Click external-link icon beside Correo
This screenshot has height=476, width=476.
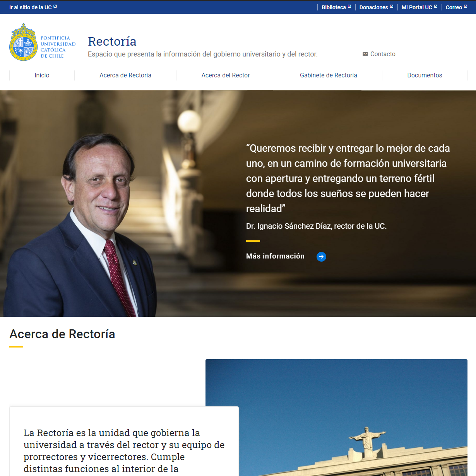coord(466,6)
